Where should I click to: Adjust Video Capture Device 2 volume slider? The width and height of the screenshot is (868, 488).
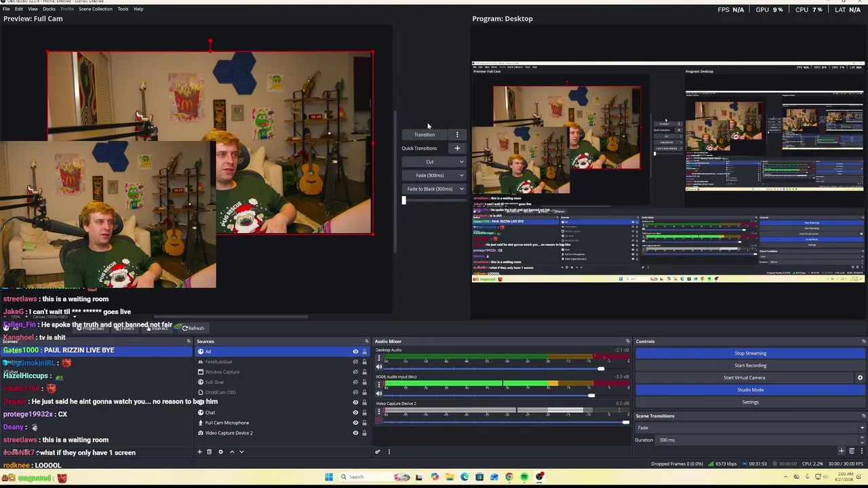tap(625, 422)
